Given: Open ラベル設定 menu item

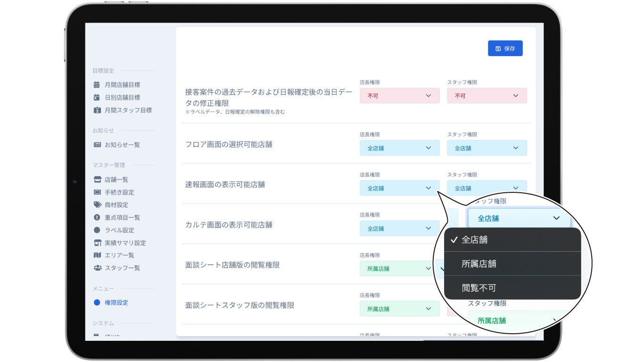Looking at the screenshot, I should coord(119,230).
